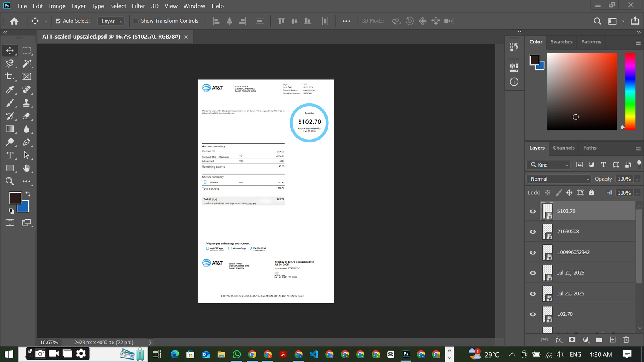Create a new group folder icon

tap(599, 339)
